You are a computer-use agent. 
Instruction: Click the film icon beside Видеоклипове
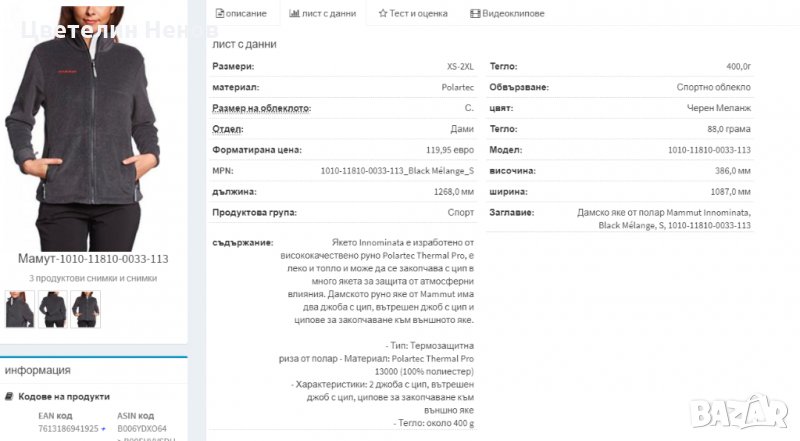[474, 13]
